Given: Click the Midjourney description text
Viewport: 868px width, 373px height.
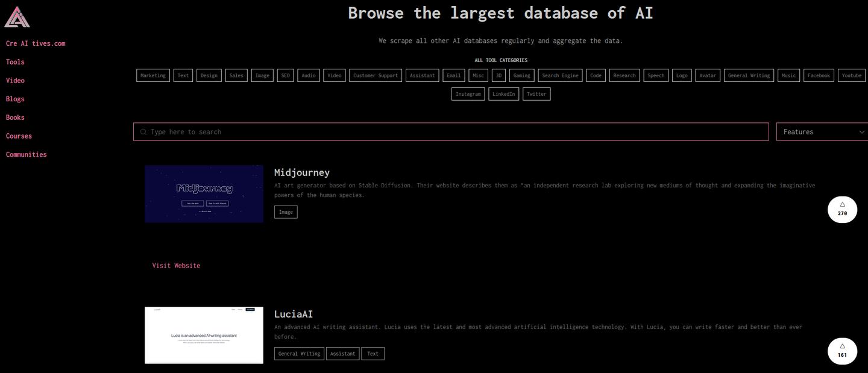Looking at the screenshot, I should pos(544,190).
